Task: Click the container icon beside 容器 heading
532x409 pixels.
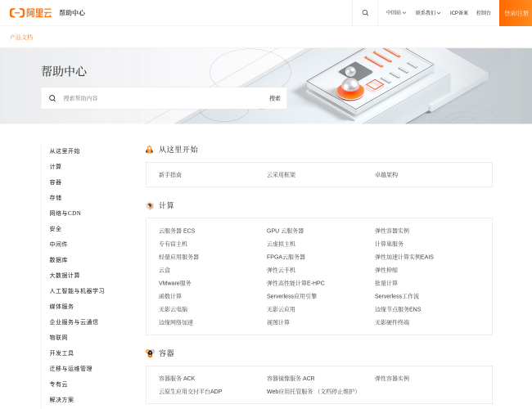Action: (150, 353)
